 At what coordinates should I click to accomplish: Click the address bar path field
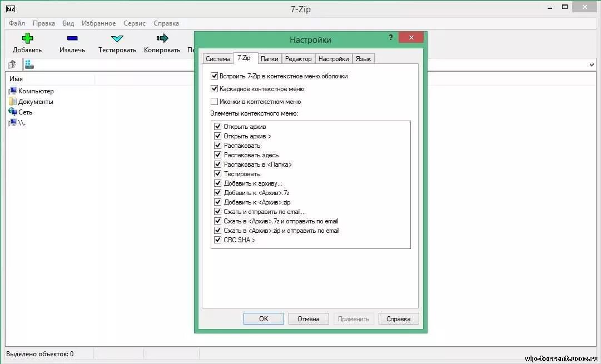[x=309, y=65]
